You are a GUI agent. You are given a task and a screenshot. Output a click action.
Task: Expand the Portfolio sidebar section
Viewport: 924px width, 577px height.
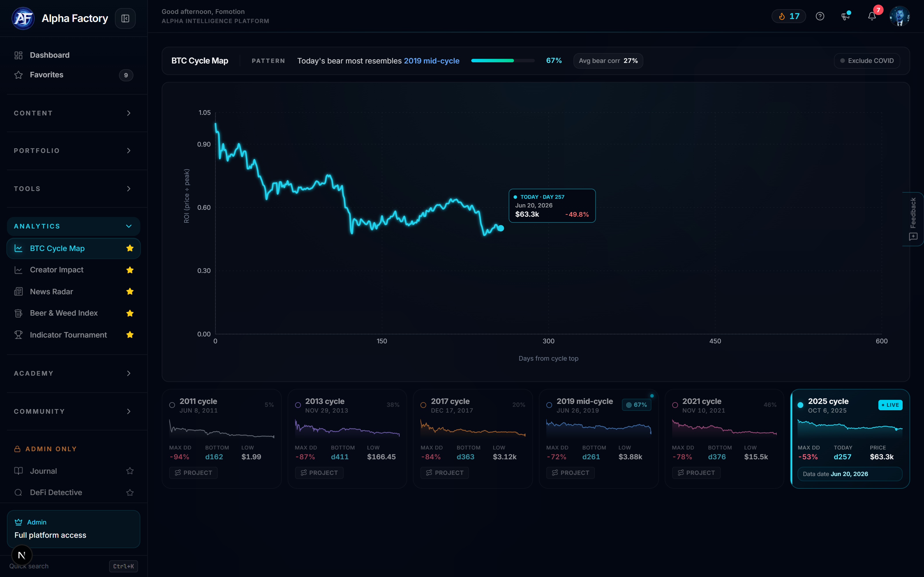(73, 151)
